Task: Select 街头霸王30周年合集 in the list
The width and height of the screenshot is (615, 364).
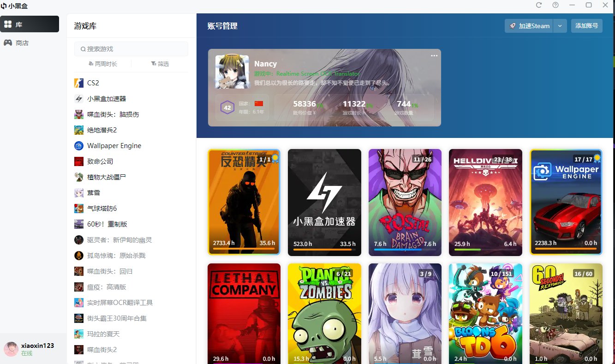Action: point(131,318)
